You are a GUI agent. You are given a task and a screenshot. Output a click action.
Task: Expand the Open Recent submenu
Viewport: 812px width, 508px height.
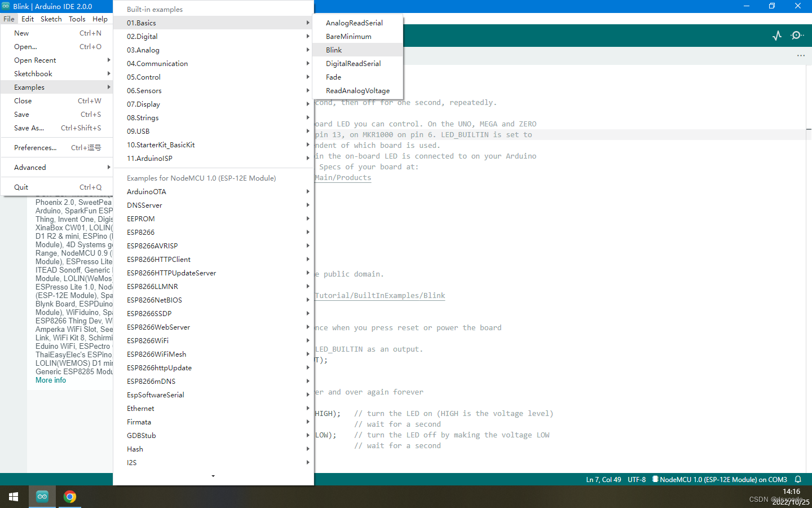pyautogui.click(x=34, y=60)
